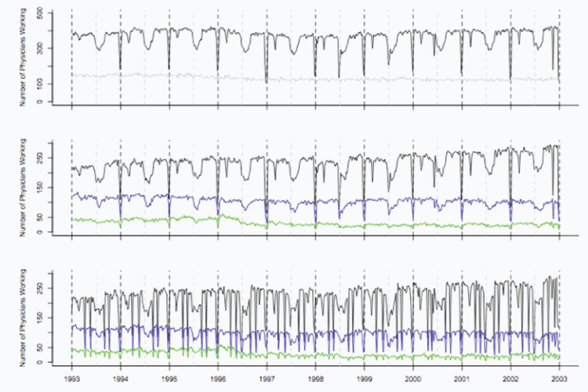This screenshot has height=392, width=588.
Task: Select the green line in the middle panel
Action: 196,220
